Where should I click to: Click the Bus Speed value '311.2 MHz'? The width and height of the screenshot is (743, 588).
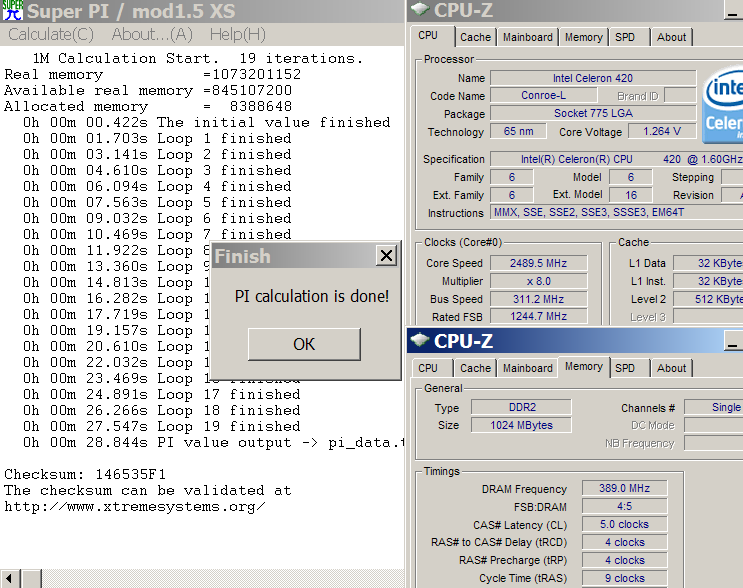click(x=538, y=299)
